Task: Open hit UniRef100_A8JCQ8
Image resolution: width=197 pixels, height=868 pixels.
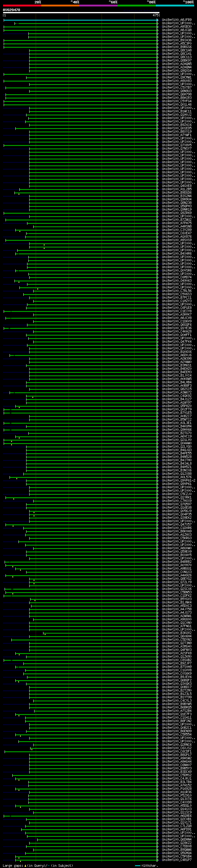Action: [x=176, y=30]
